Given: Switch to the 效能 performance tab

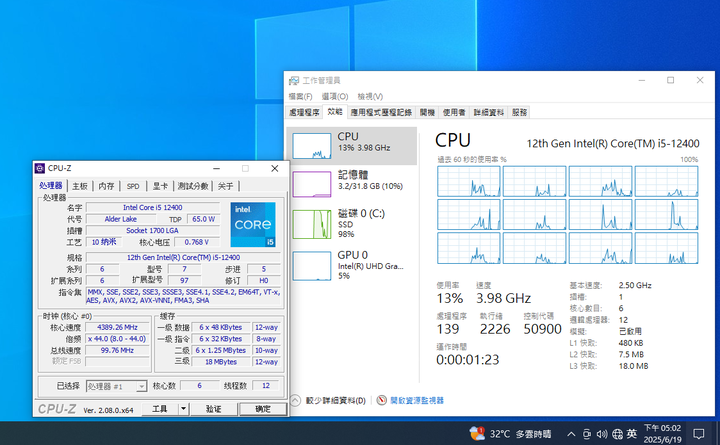Looking at the screenshot, I should 335,112.
